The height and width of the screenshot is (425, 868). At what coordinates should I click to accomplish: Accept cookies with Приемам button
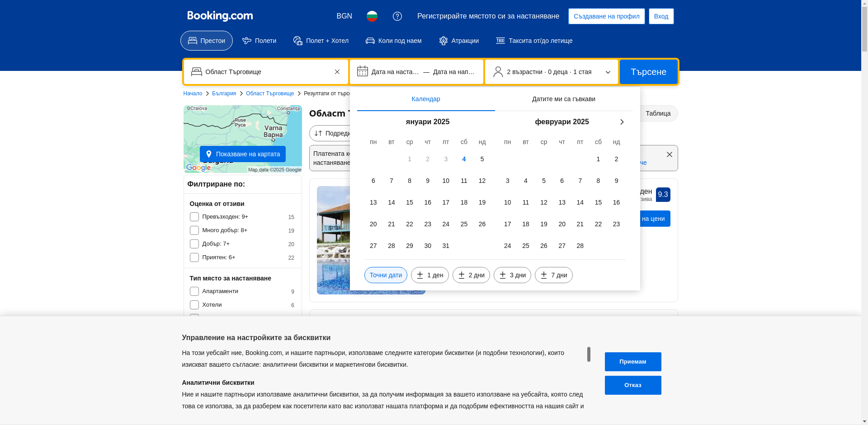[632, 362]
